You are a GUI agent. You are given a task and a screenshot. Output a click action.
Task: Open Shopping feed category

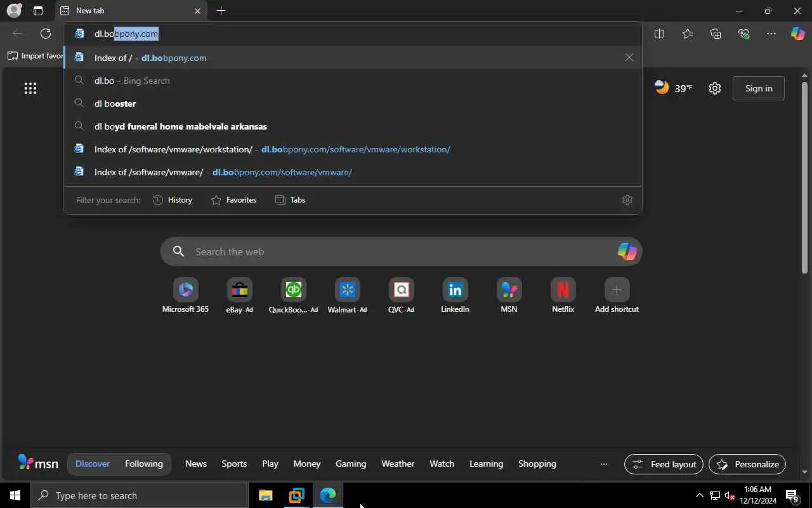pos(537,464)
